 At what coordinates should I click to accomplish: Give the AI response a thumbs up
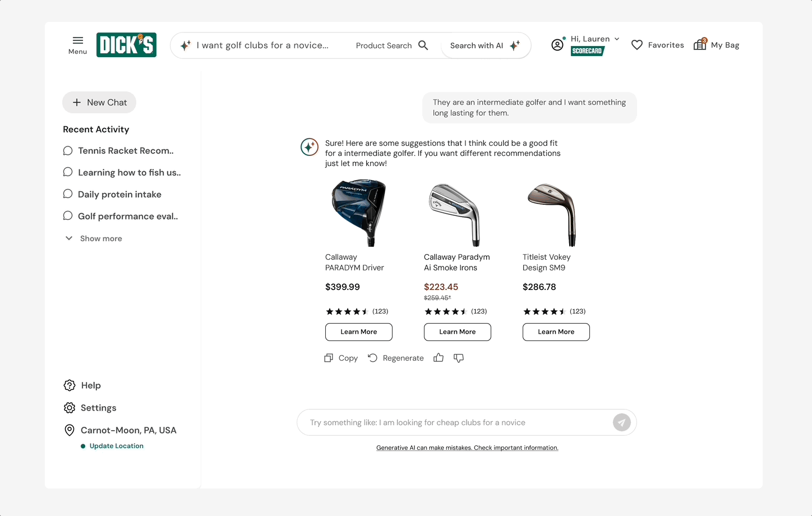[x=439, y=357]
